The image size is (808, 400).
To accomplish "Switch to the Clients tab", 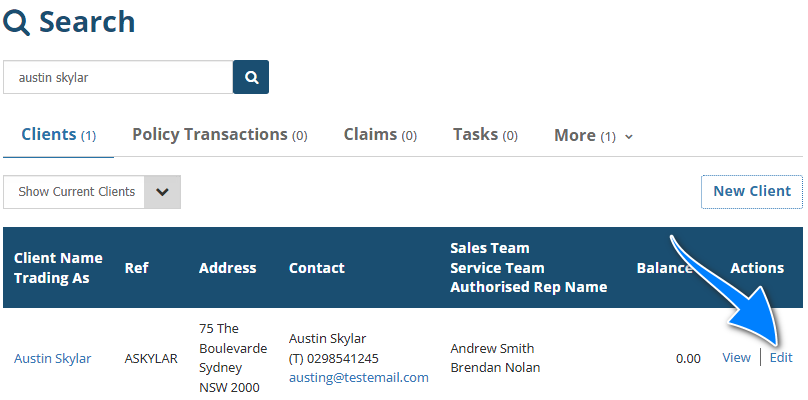I will click(58, 135).
